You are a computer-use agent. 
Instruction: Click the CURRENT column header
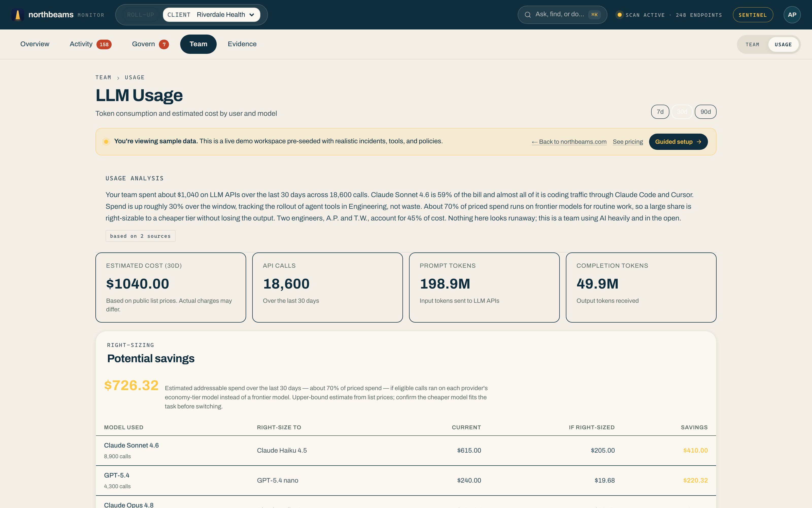pos(466,427)
